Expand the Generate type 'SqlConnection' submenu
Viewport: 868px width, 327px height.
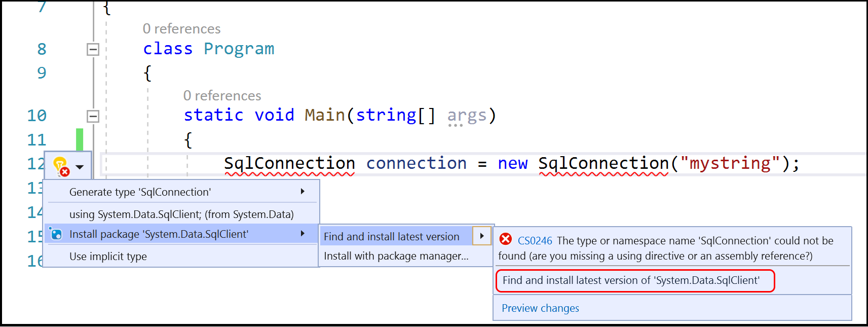pyautogui.click(x=303, y=192)
